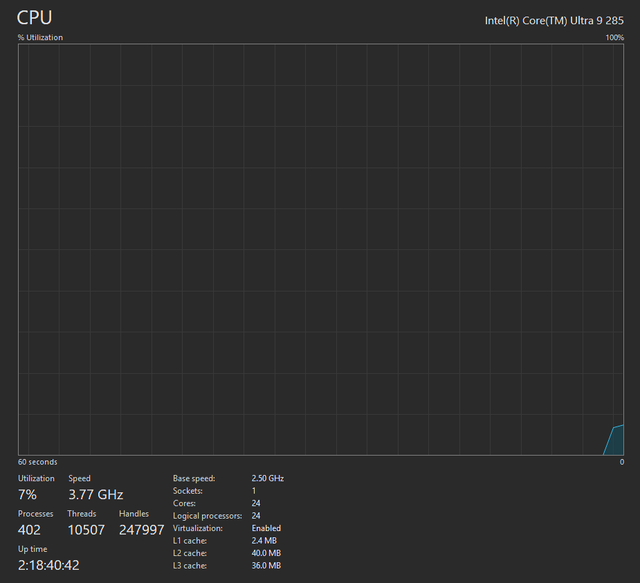Click the up time value 2:18:40:42
The width and height of the screenshot is (640, 583).
pyautogui.click(x=49, y=565)
